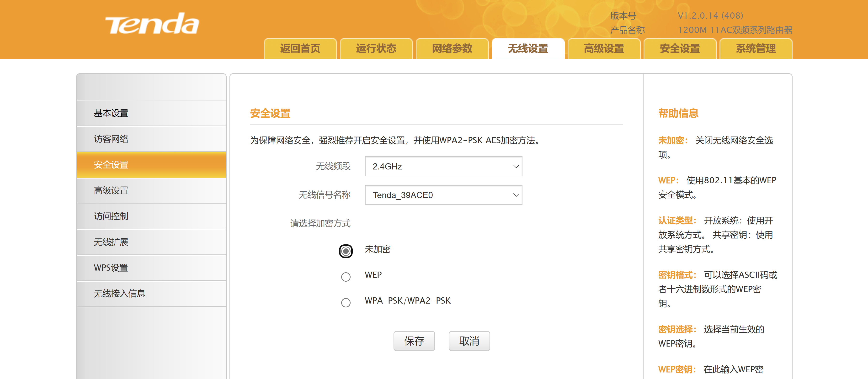Switch to 系统管理 tab

(x=756, y=49)
